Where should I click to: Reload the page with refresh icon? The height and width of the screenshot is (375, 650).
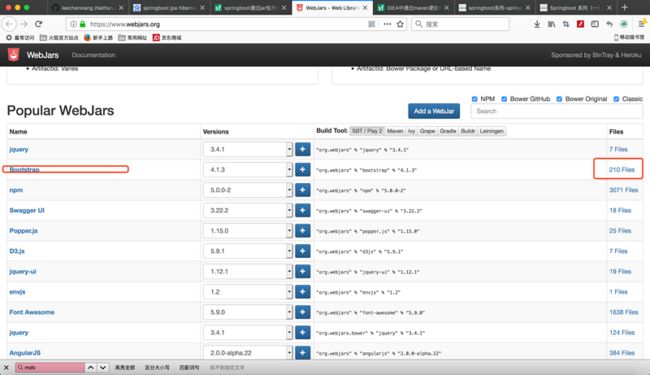(x=39, y=24)
